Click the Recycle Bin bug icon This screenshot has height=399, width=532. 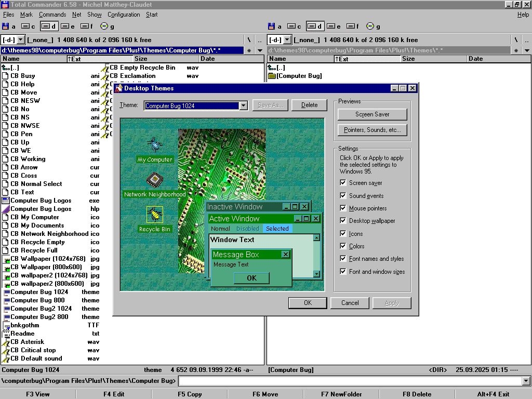155,214
